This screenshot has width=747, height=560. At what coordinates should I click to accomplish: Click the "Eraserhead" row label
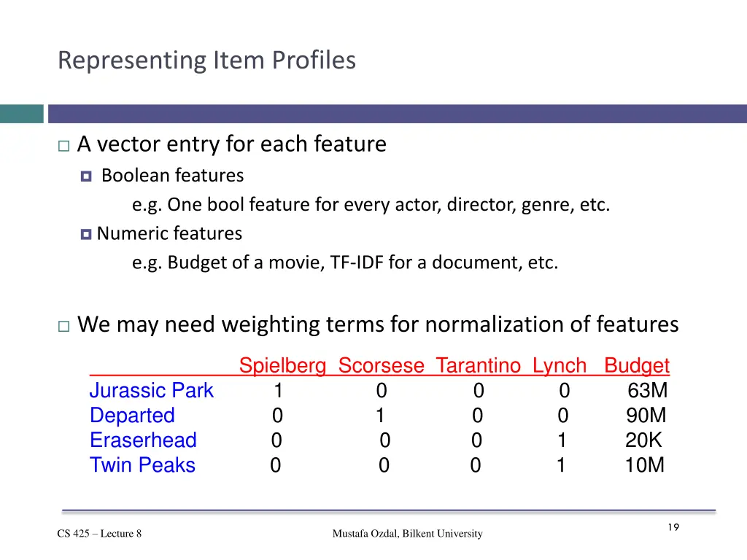click(143, 440)
